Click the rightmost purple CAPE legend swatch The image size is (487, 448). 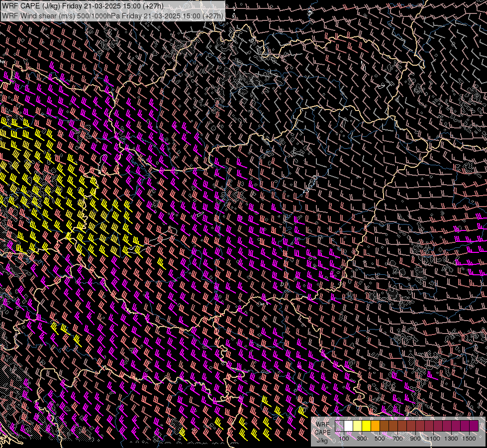pyautogui.click(x=474, y=426)
